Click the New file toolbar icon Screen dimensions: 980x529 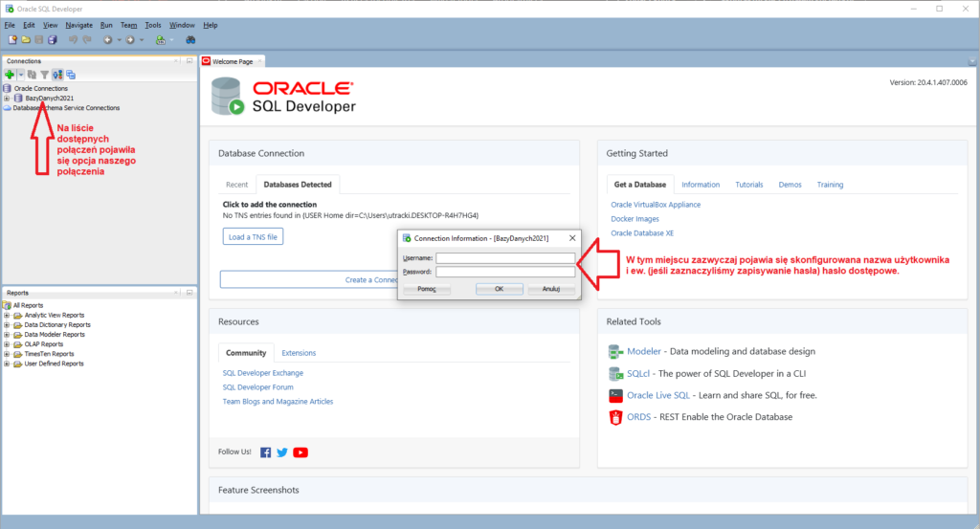12,40
